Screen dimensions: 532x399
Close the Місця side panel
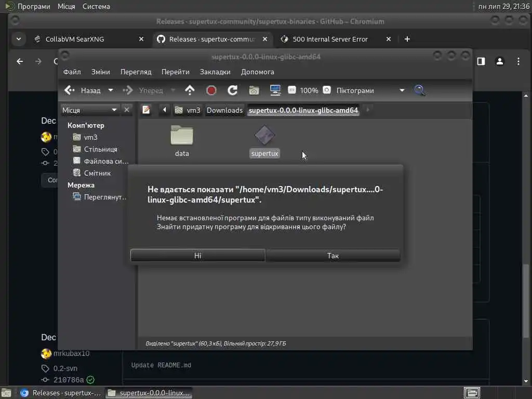point(127,110)
